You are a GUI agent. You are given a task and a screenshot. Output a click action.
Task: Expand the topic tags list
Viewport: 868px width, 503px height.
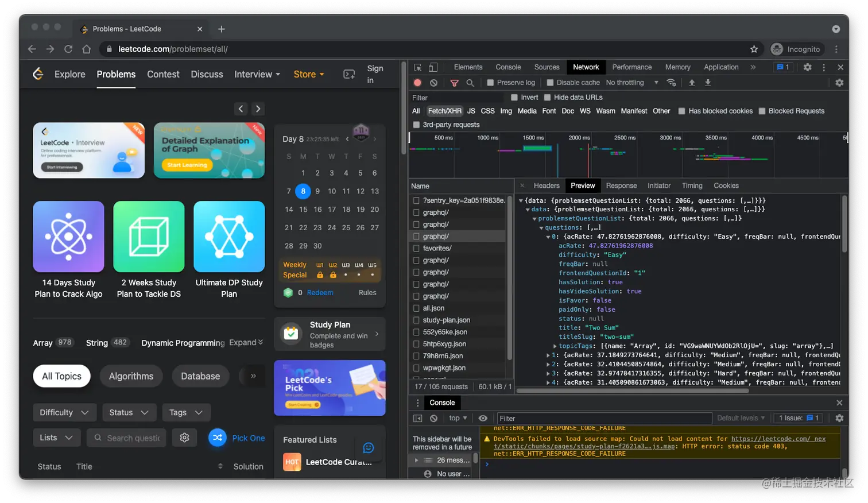246,342
